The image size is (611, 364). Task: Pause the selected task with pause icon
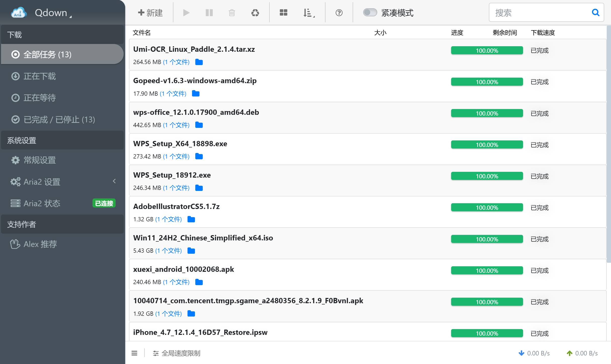pos(209,13)
